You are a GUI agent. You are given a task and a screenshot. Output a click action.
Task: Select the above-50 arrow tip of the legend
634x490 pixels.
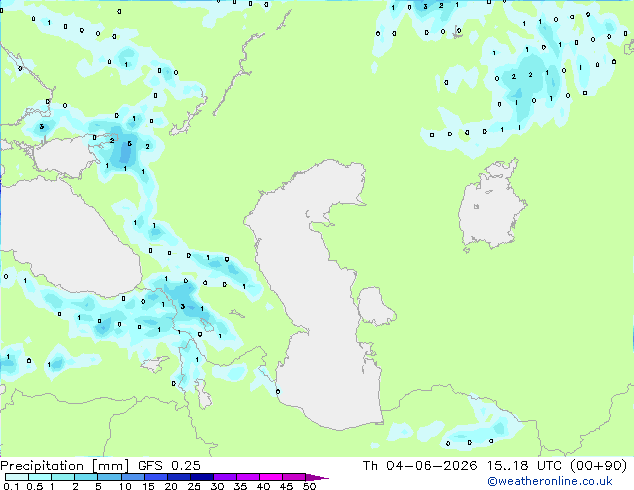(317, 478)
